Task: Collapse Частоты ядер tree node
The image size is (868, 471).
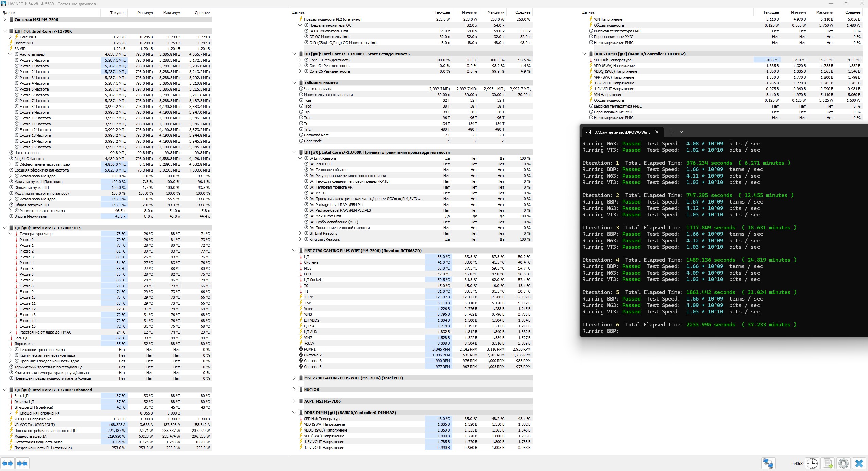Action: pyautogui.click(x=10, y=54)
